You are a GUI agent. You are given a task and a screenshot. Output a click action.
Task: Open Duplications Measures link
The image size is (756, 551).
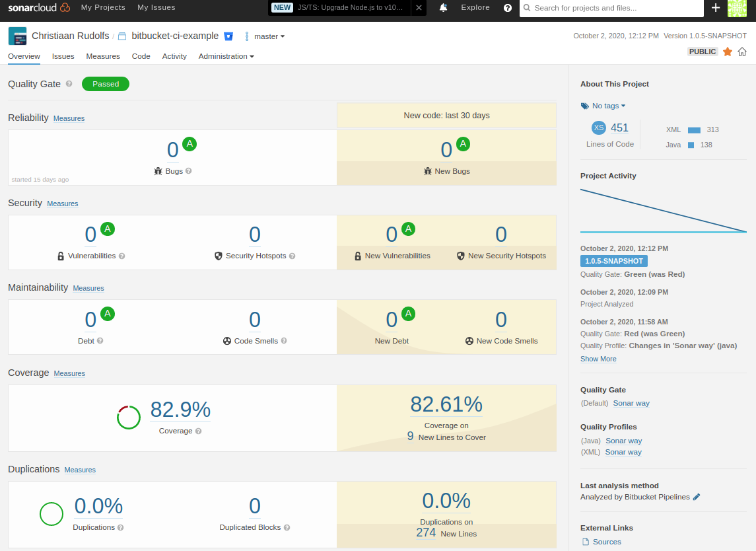pos(80,470)
